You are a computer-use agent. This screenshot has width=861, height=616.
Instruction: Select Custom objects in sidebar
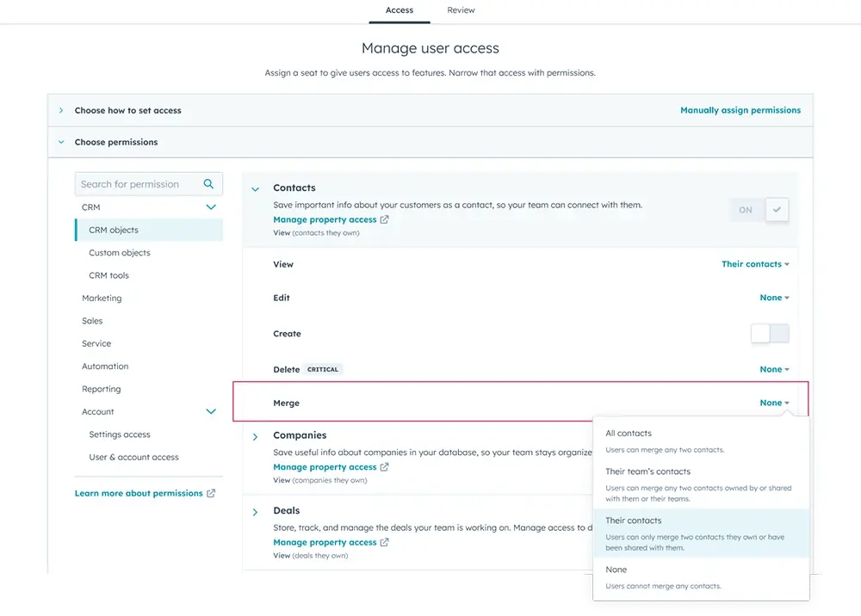[120, 253]
